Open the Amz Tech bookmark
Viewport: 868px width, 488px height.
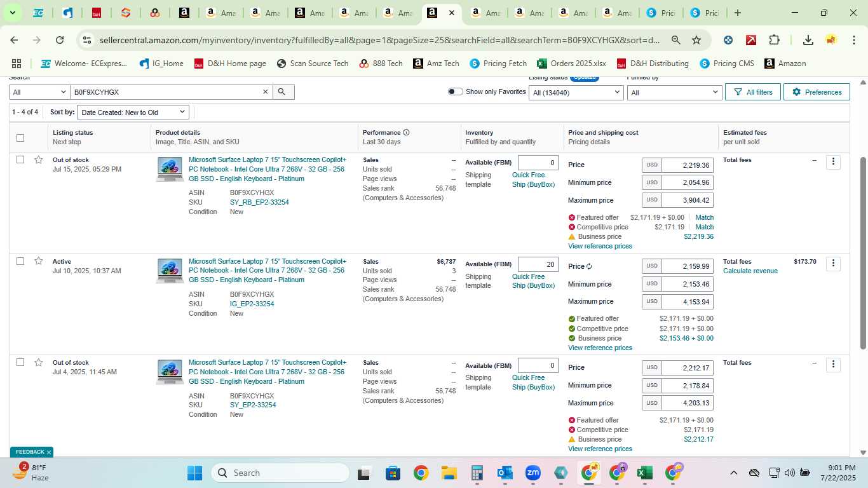[x=436, y=64]
